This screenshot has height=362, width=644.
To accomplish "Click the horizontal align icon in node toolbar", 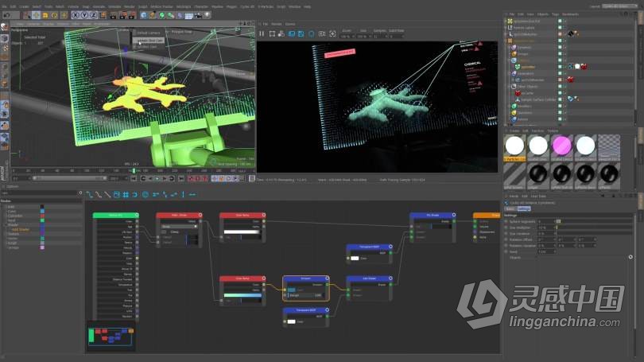I will (192, 194).
